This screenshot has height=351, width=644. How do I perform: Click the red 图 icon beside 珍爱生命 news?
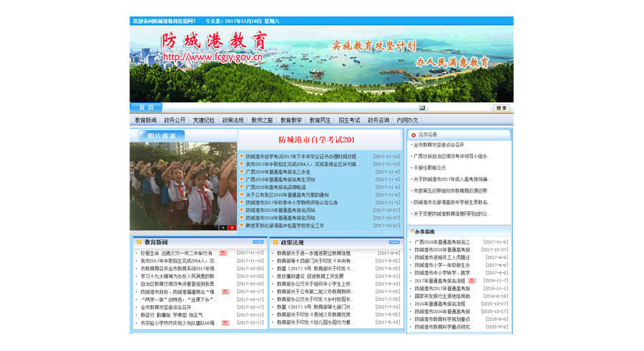[223, 254]
